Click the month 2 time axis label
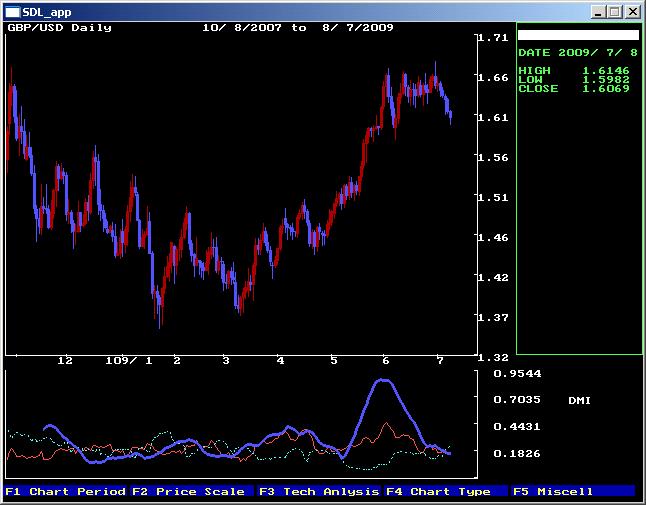646x505 pixels. pos(177,361)
